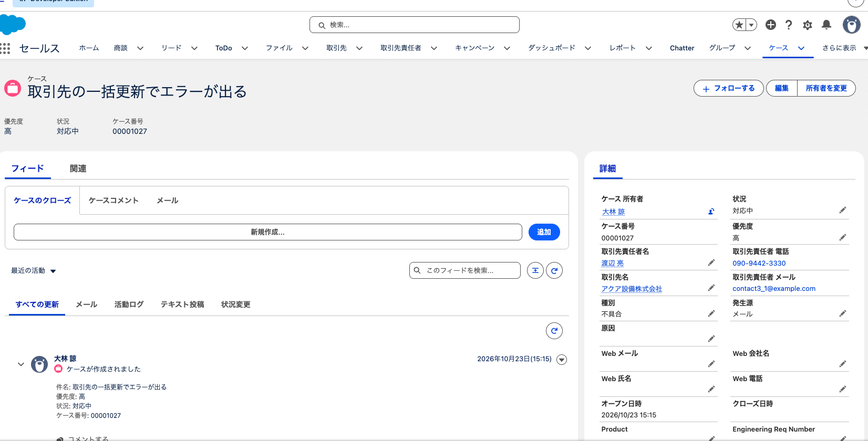Click the このフィードを検索 field
Viewport: 868px width, 441px height.
465,270
